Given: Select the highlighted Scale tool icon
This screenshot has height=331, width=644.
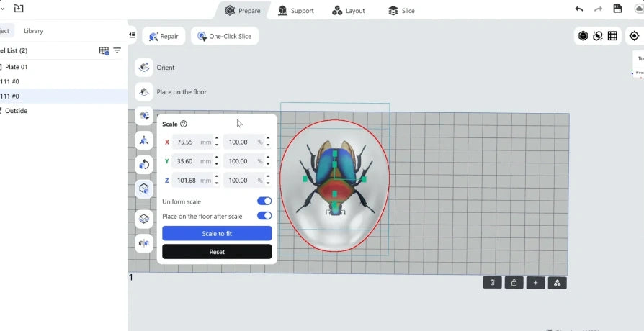Looking at the screenshot, I should (x=144, y=189).
